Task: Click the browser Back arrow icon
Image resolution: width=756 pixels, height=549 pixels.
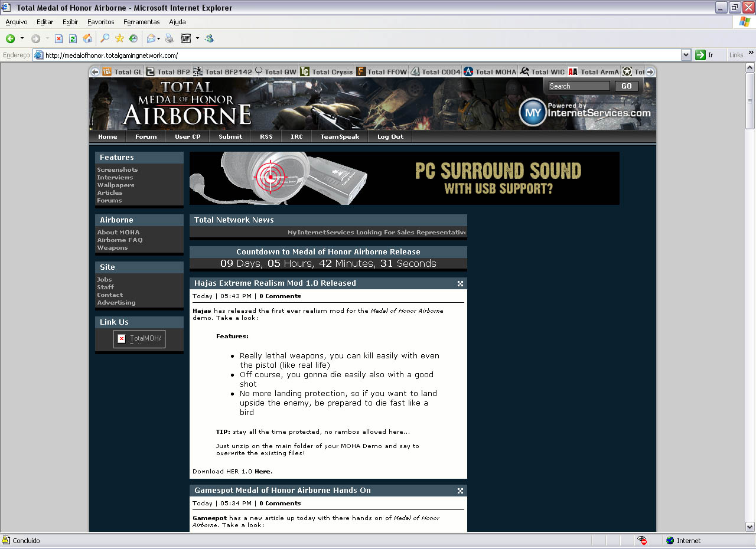Action: (11, 39)
